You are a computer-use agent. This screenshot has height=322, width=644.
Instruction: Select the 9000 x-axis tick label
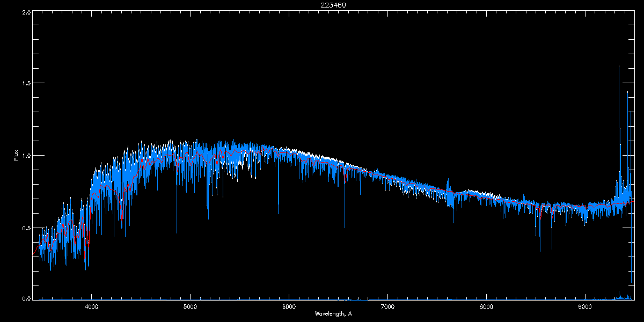585,307
